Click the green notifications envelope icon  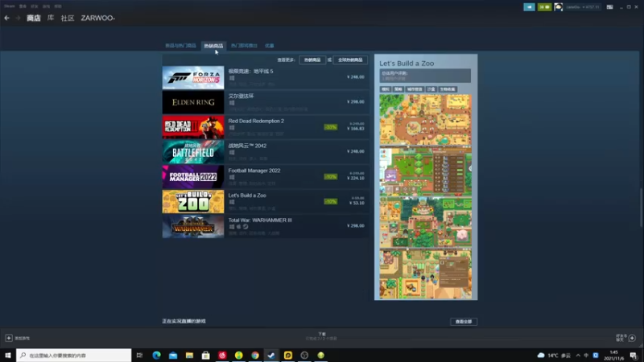coord(545,7)
